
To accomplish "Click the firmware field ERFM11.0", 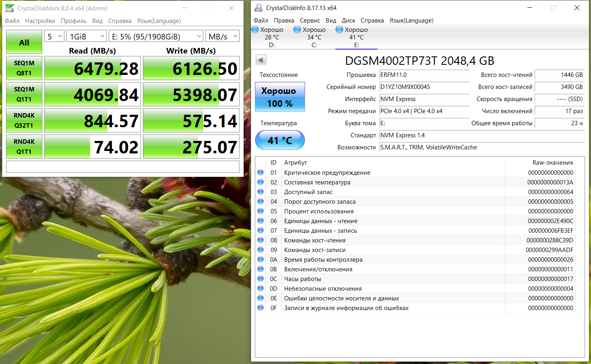I will [425, 75].
